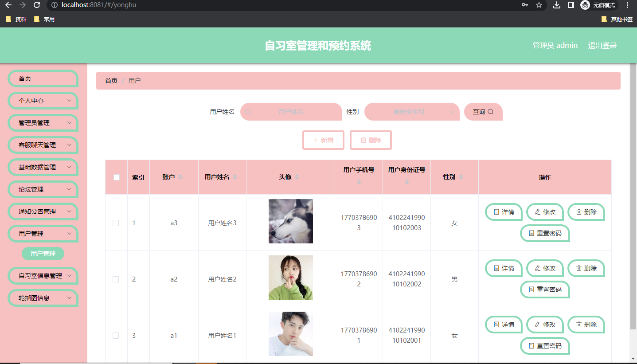Click 修改 for user a2
This screenshot has width=637, height=364.
click(x=545, y=268)
